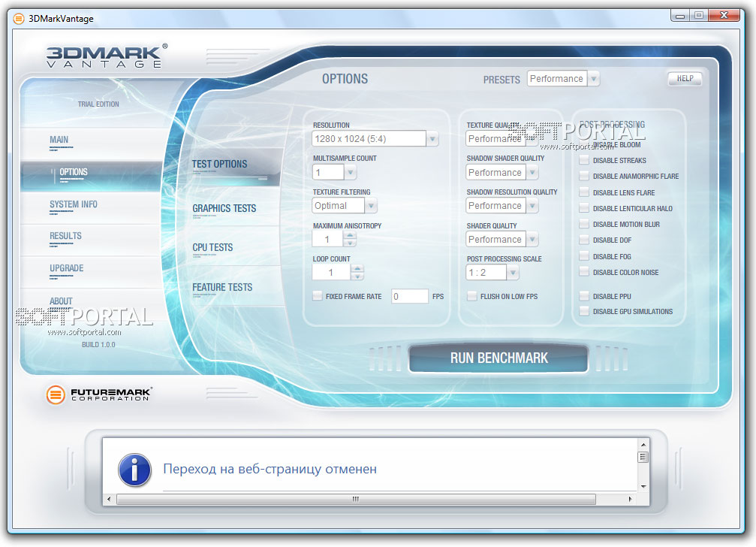Go to Main section
Image resolution: width=756 pixels, height=547 pixels.
point(59,140)
